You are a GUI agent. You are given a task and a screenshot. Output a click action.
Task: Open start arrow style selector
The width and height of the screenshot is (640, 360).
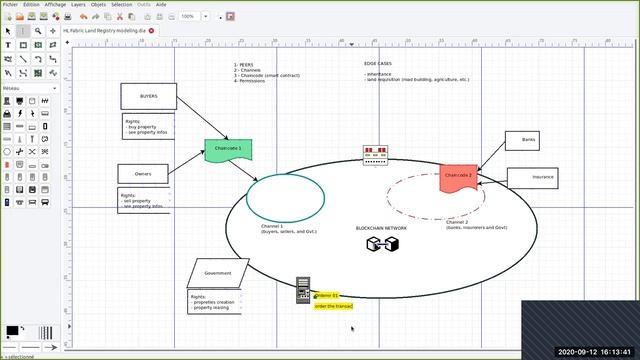[x=10, y=348]
